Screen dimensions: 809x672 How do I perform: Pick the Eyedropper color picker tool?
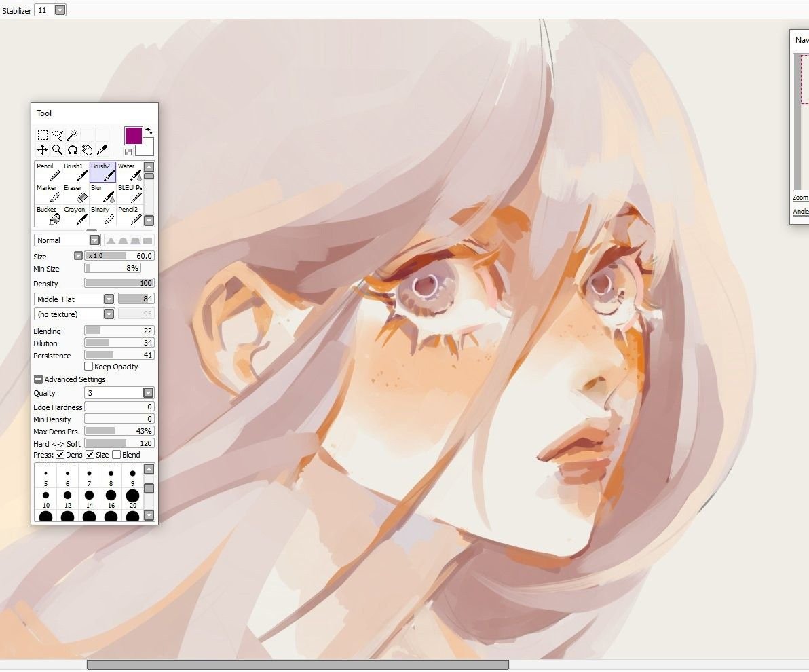point(102,150)
